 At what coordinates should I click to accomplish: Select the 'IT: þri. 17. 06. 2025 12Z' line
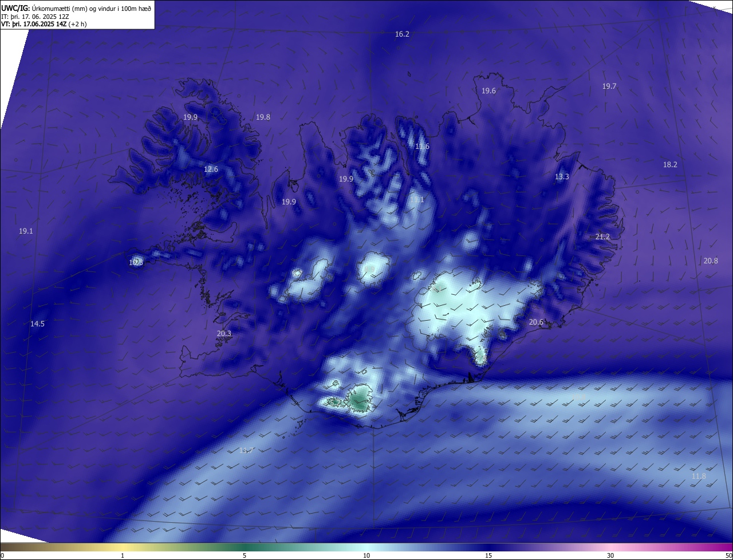[x=36, y=17]
